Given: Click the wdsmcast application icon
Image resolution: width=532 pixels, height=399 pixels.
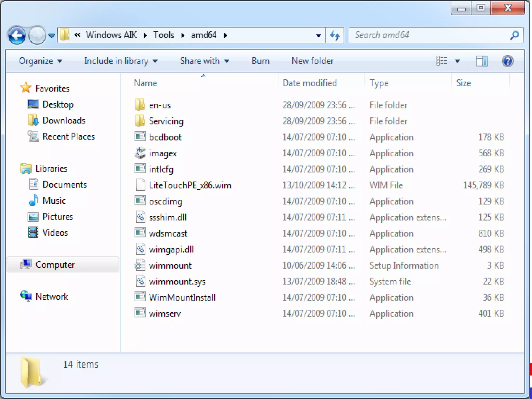Looking at the screenshot, I should click(140, 233).
